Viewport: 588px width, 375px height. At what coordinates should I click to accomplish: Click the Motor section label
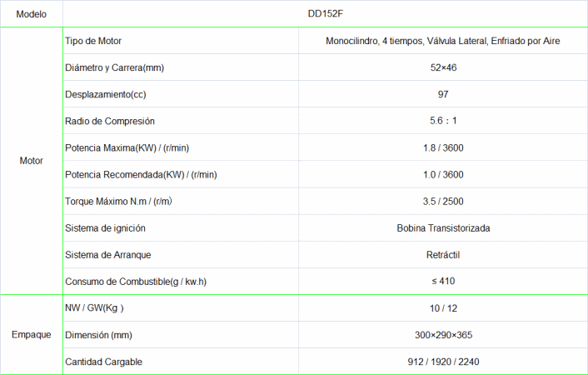pyautogui.click(x=31, y=161)
